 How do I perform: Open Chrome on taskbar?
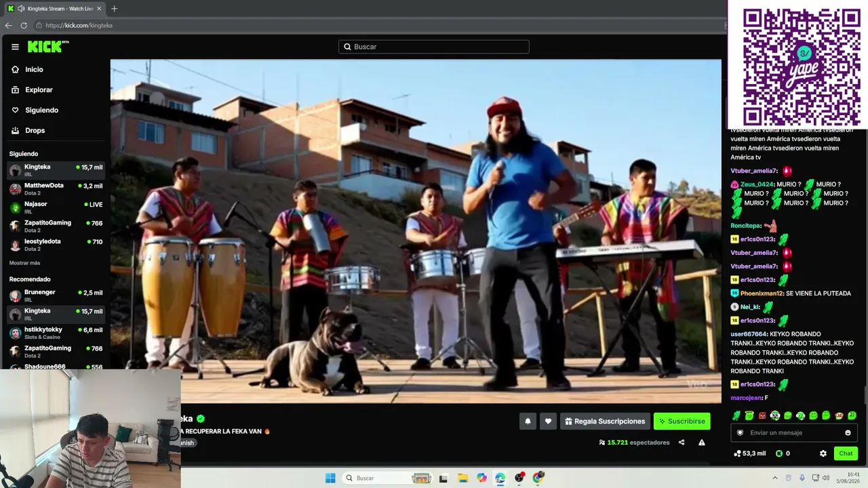click(x=538, y=478)
